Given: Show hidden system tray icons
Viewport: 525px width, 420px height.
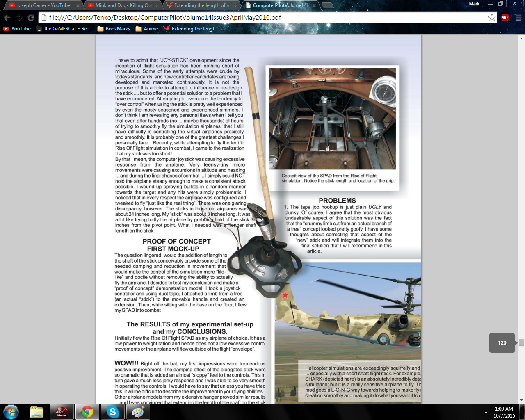Looking at the screenshot, I should tap(486, 412).
